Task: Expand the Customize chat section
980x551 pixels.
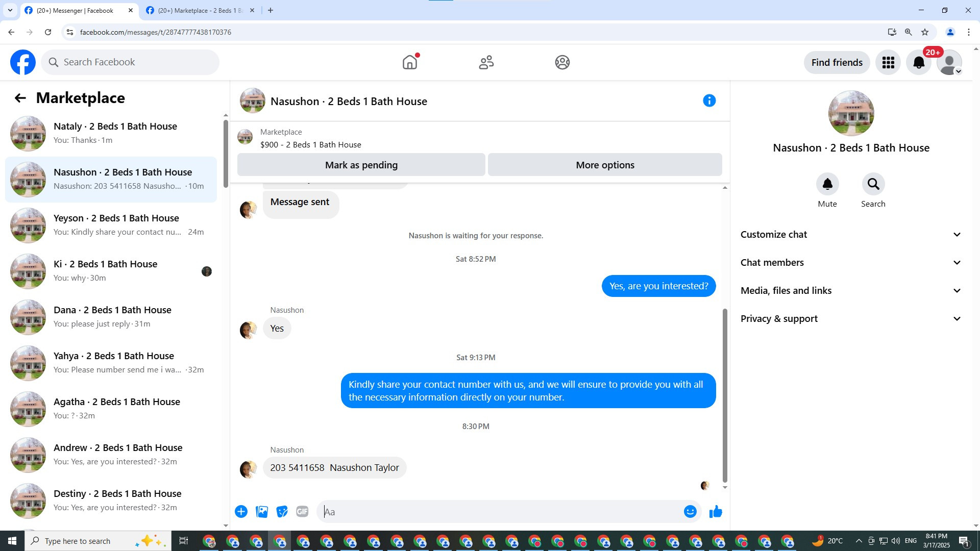Action: tap(851, 235)
